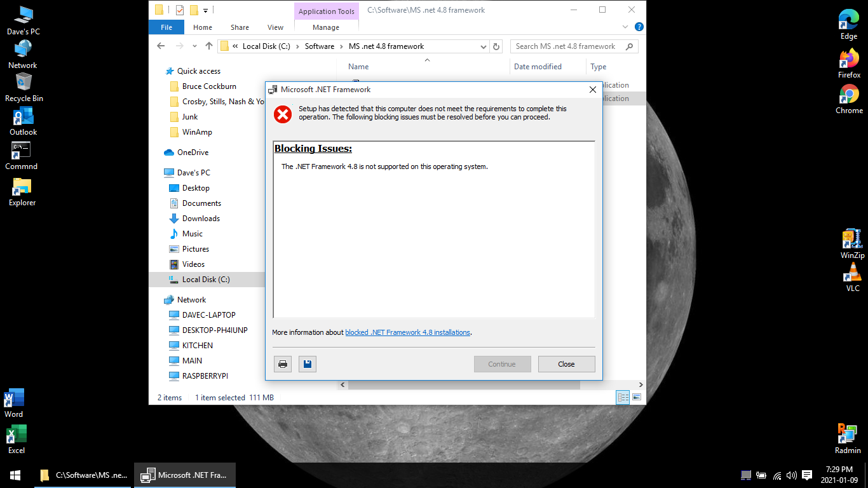Sort by the Date modified column
Screen dimensions: 868x488
pos(538,67)
